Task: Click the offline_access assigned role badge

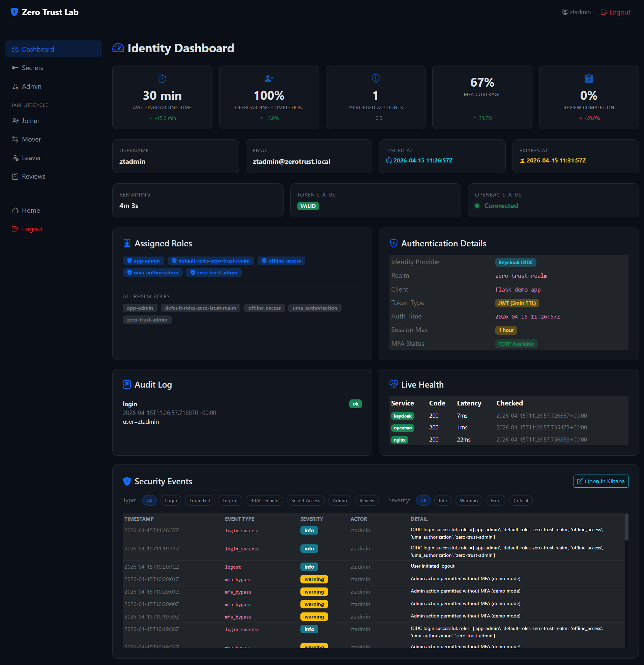Action: coord(282,261)
